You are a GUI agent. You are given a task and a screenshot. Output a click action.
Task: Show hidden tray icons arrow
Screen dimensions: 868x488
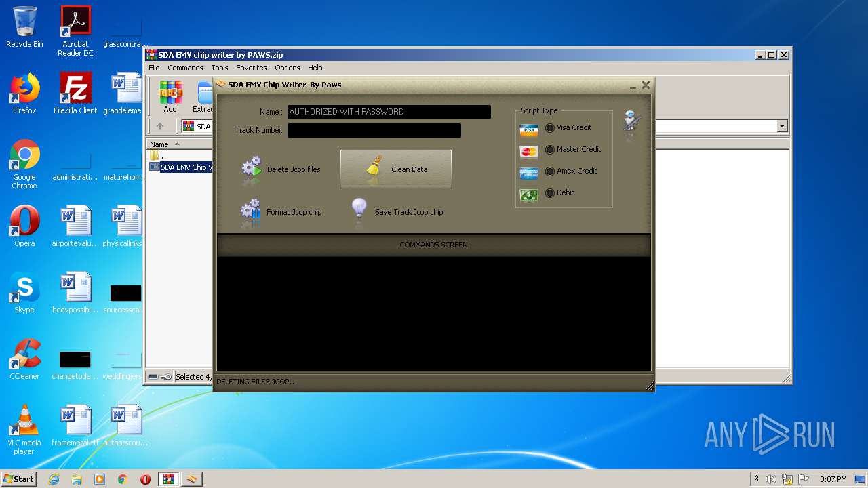[x=756, y=479]
